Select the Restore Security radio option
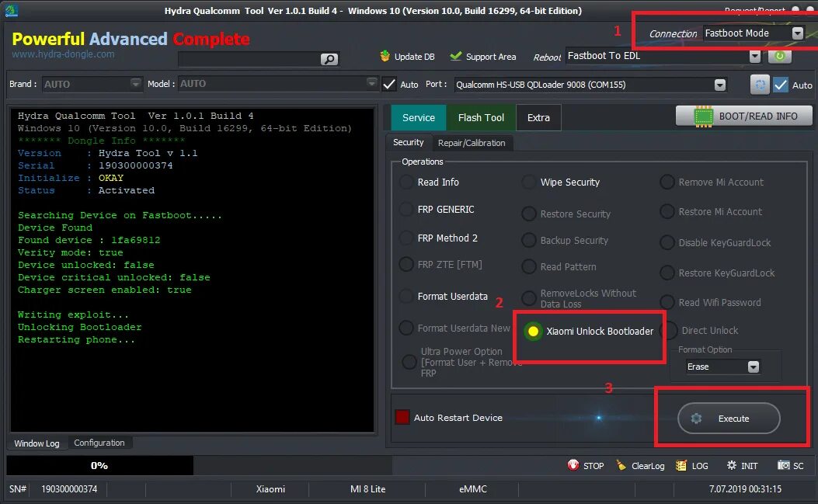Image resolution: width=818 pixels, height=504 pixels. pyautogui.click(x=528, y=214)
